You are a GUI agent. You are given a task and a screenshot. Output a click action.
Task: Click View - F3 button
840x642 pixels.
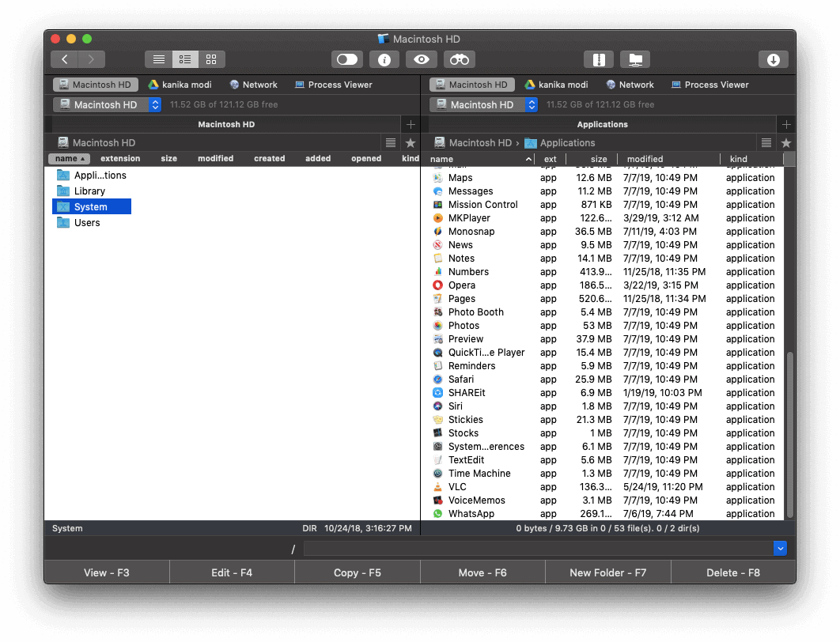pyautogui.click(x=107, y=572)
